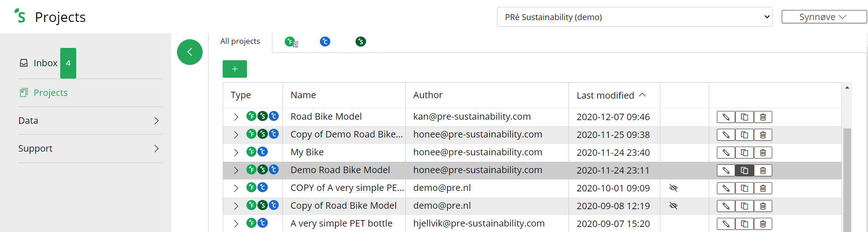Click the Demo Road Bike Model name
Viewport: 868px width, 232px height.
point(340,170)
